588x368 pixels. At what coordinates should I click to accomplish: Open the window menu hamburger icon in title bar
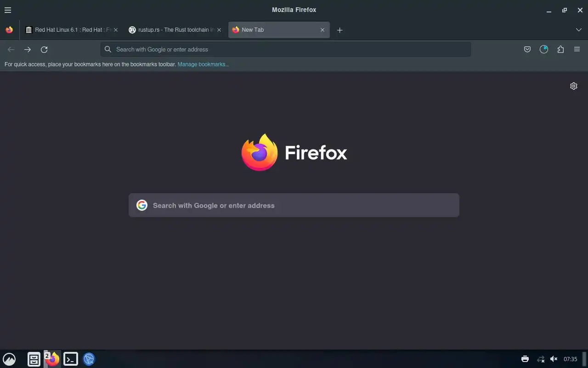pos(8,10)
